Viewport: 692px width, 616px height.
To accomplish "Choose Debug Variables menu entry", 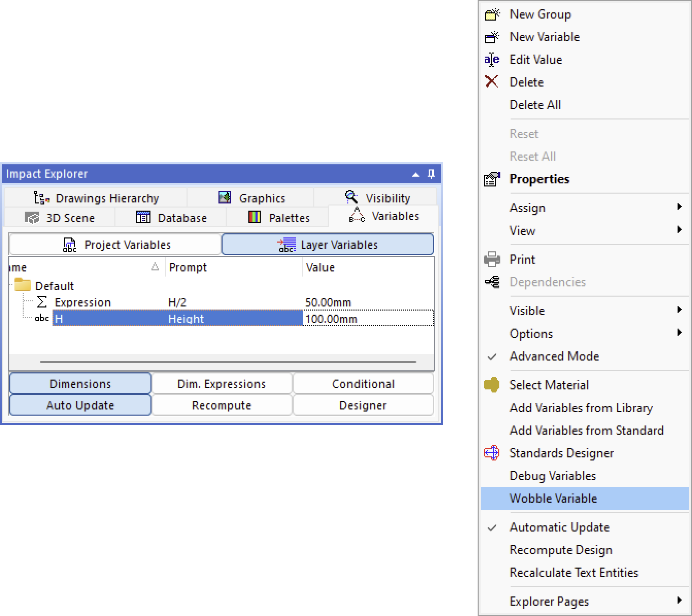I will (585, 476).
